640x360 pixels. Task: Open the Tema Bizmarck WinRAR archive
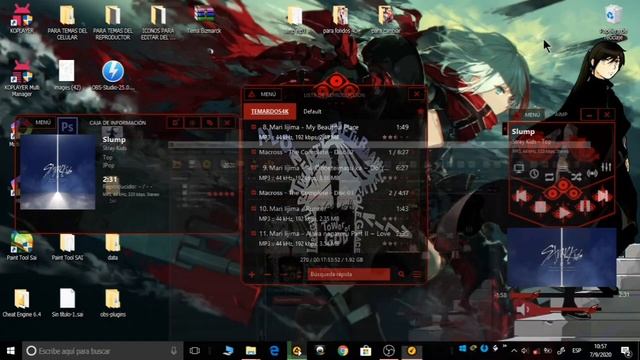click(x=204, y=19)
